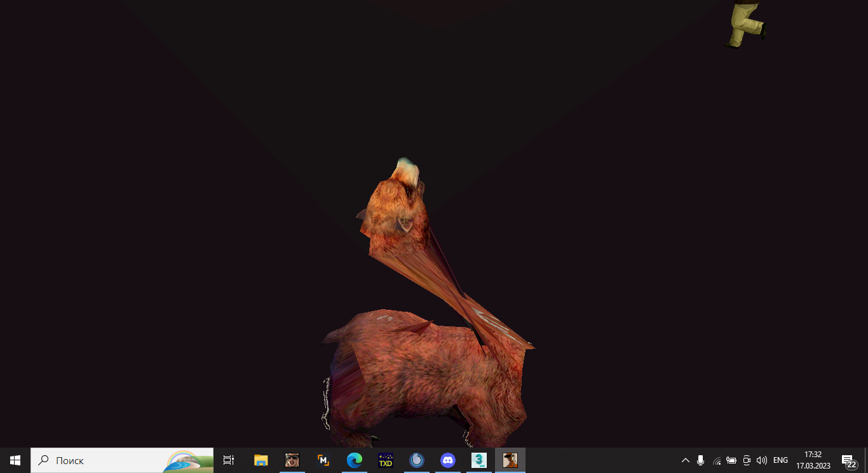Open the clock showing 17:32
This screenshot has width=868, height=473.
[x=813, y=460]
